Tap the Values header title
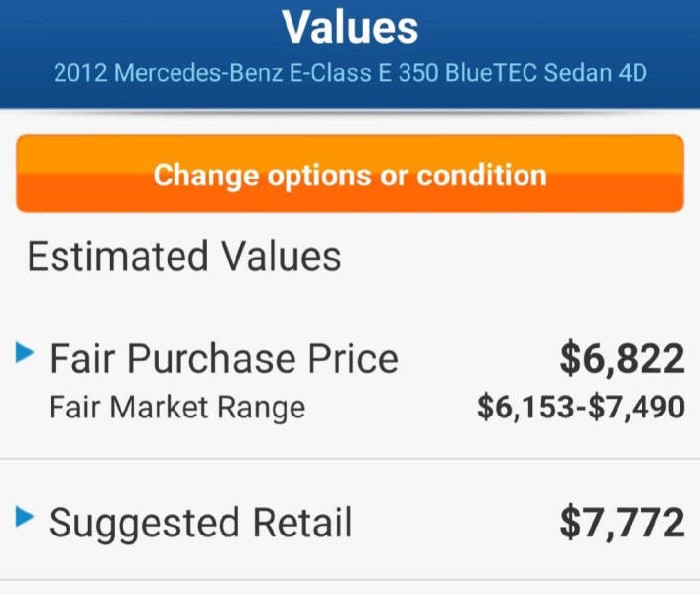 coord(350,27)
